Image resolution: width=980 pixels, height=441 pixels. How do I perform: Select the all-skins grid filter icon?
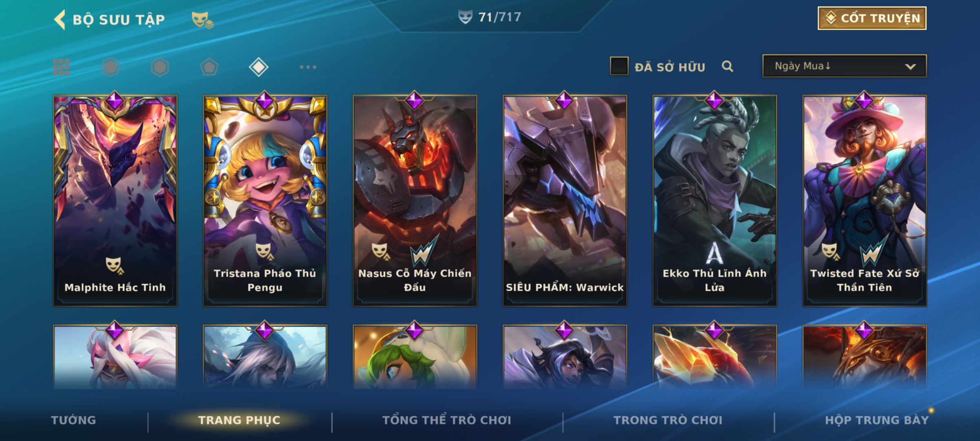point(61,67)
